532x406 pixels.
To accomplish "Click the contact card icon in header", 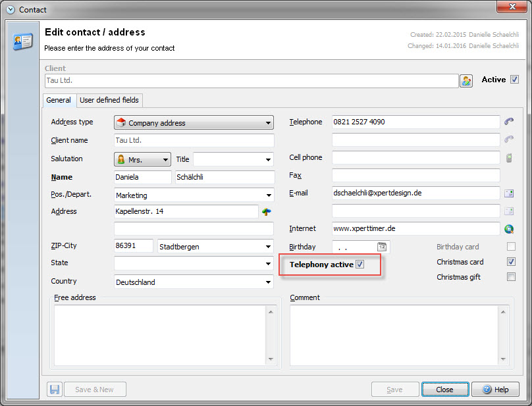I will 23,41.
